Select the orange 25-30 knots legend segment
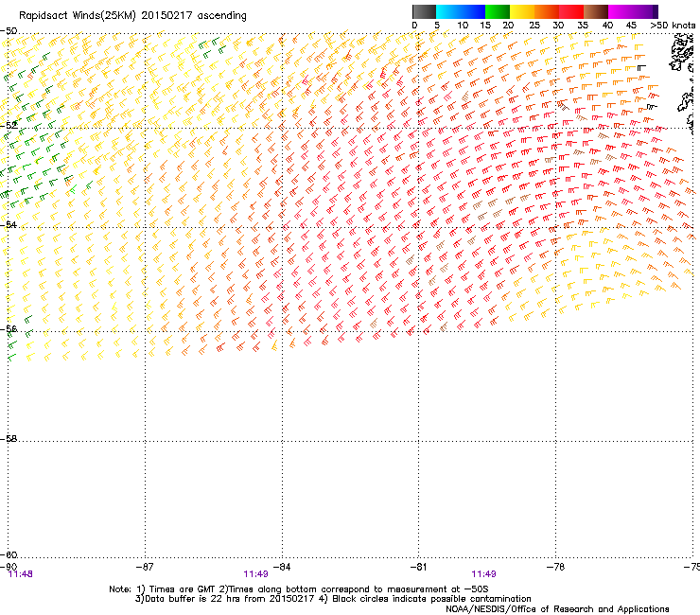 pos(547,11)
